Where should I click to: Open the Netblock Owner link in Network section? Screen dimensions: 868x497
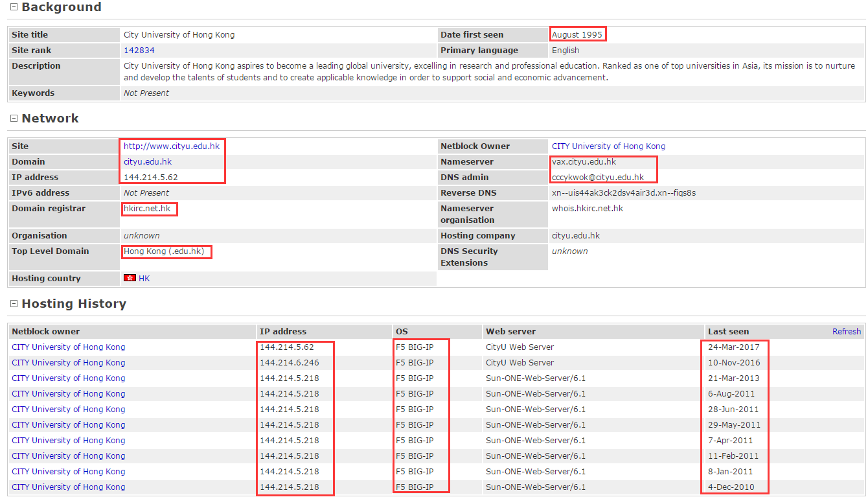[x=608, y=146]
